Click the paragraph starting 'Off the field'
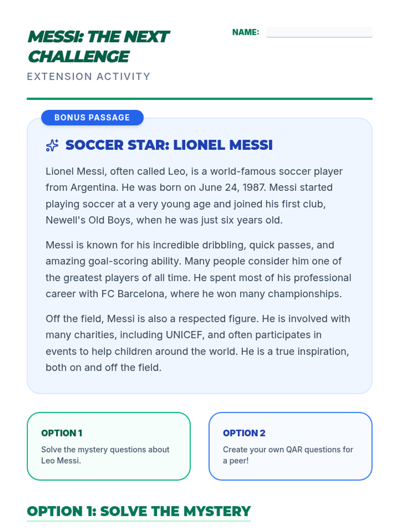Image resolution: width=399 pixels, height=532 pixels. [198, 343]
